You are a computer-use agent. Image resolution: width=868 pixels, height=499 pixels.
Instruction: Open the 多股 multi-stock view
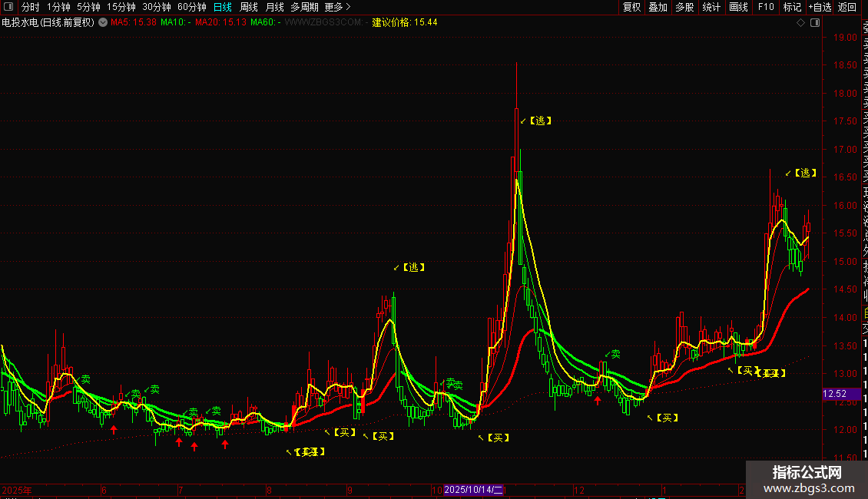click(x=684, y=7)
